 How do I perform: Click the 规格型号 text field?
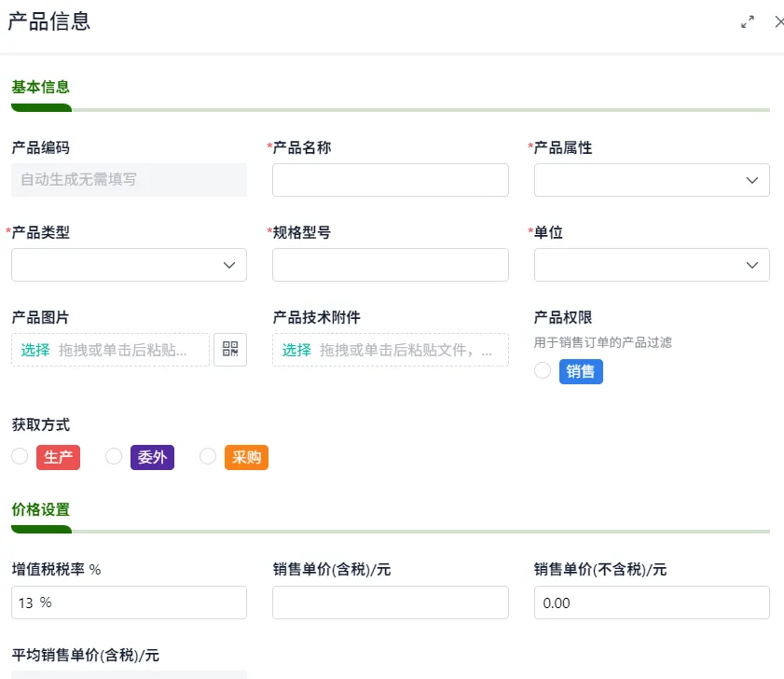[x=391, y=265]
